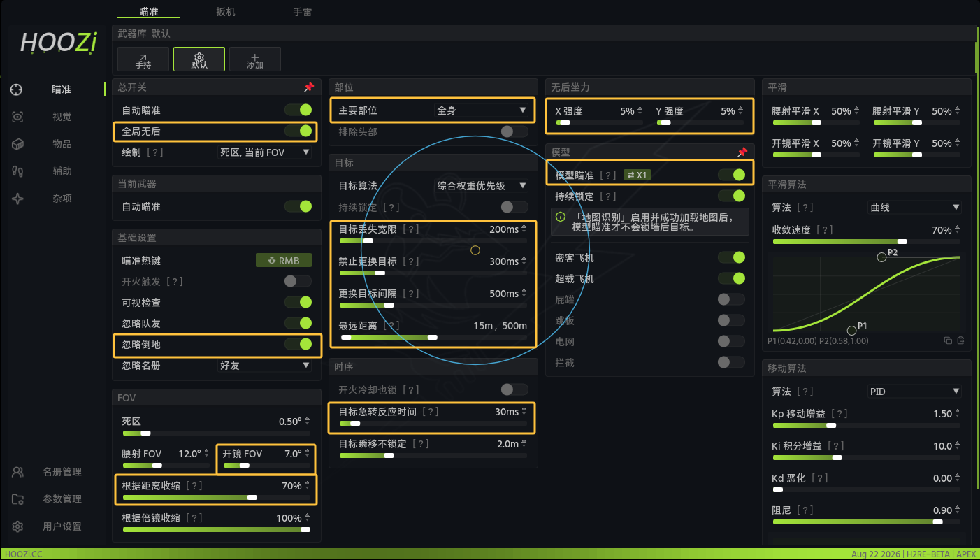Screen dimensions: 980x560
Task: Click the help [?] next to 阻尼
Action: click(805, 510)
